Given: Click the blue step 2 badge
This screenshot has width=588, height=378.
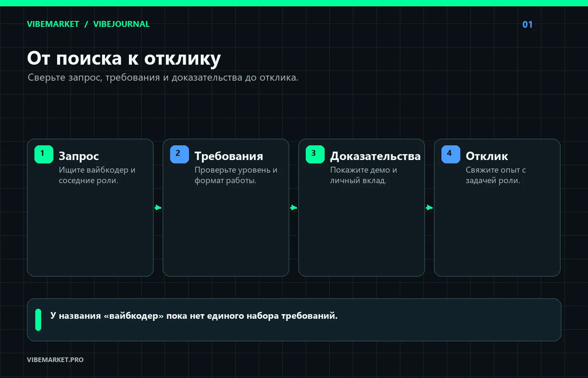Looking at the screenshot, I should 179,154.
